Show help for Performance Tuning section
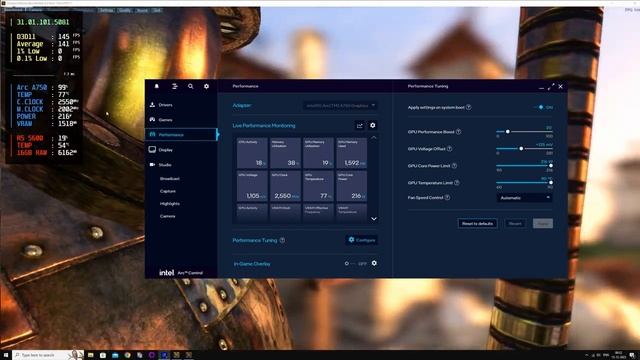Viewport: 640px width, 360px height. pos(282,240)
